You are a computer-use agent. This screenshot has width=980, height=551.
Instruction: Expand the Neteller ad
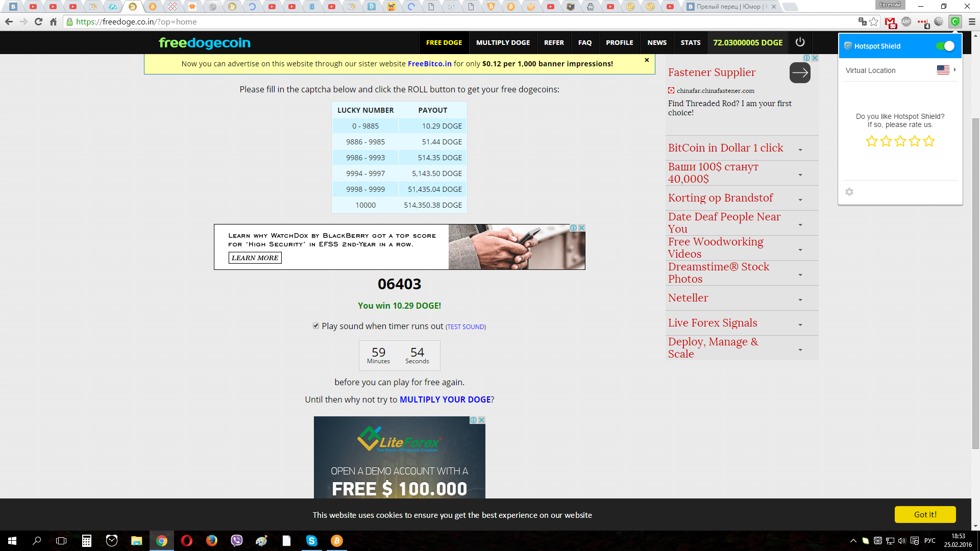(800, 299)
